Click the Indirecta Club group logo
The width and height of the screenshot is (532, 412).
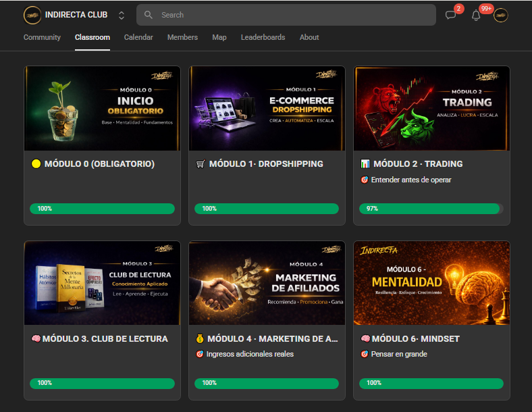(x=32, y=15)
